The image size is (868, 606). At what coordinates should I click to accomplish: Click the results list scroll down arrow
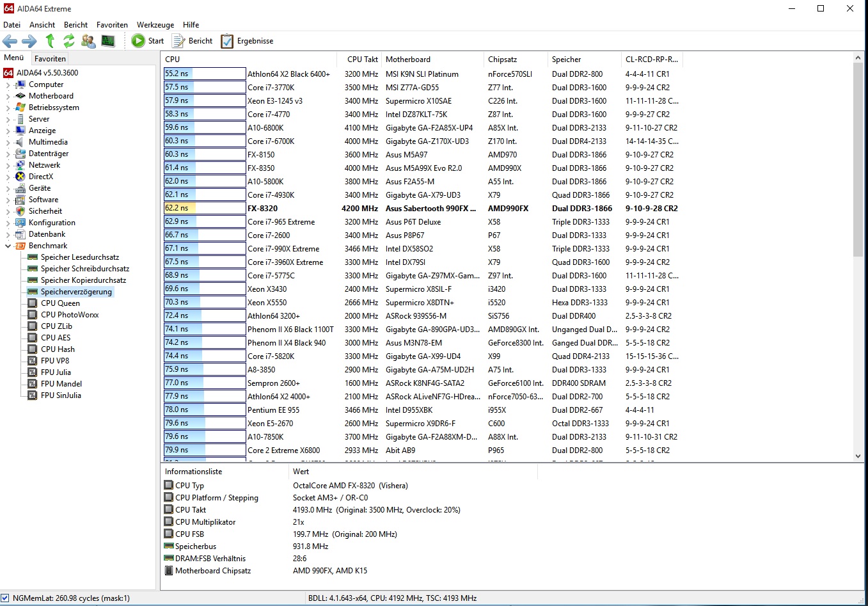tap(858, 456)
